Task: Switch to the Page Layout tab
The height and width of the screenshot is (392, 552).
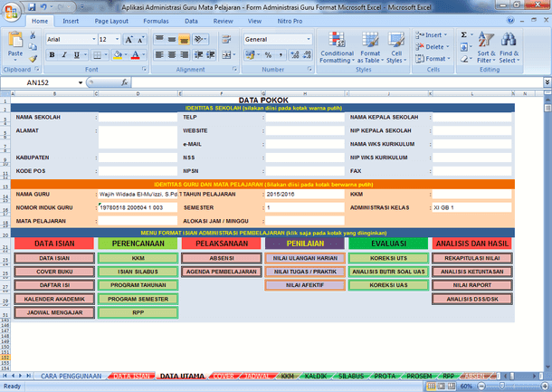Action: pos(111,21)
